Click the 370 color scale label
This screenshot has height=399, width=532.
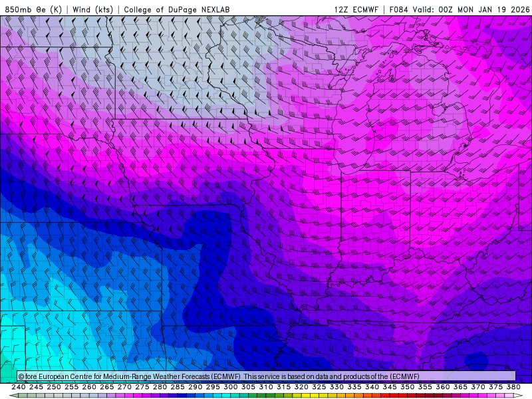477,387
